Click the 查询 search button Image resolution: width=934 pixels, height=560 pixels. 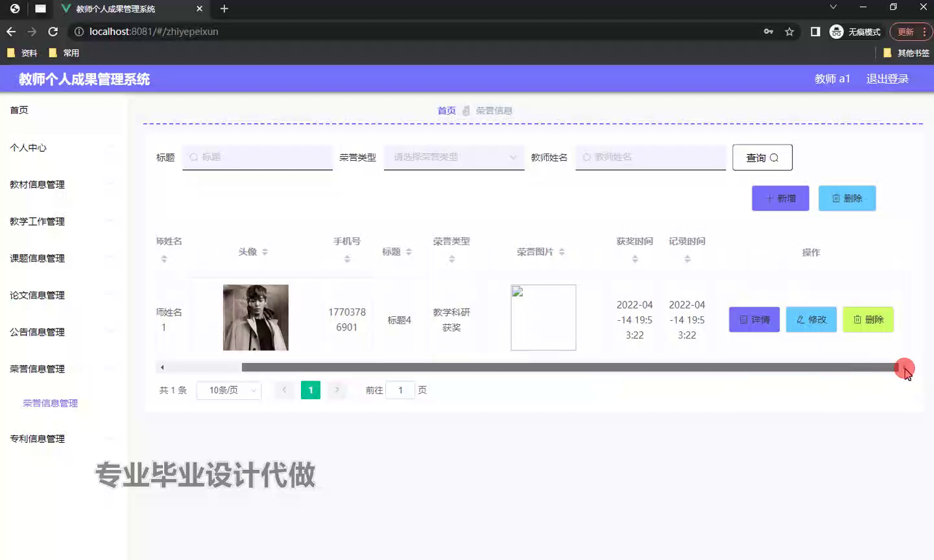762,157
